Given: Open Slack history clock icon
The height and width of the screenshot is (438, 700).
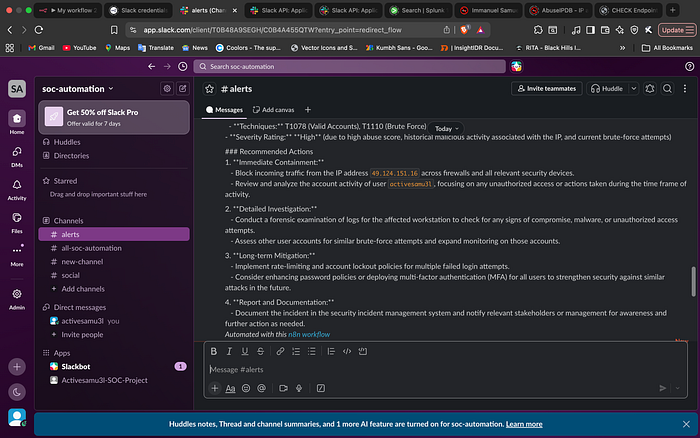Looking at the screenshot, I should point(183,67).
